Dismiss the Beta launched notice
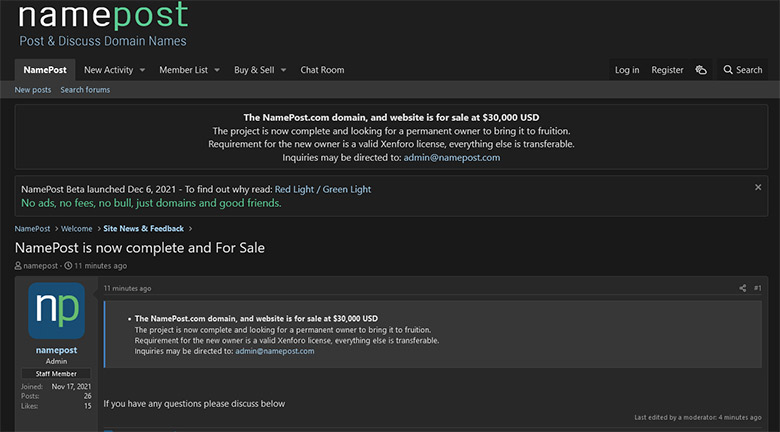 click(758, 188)
